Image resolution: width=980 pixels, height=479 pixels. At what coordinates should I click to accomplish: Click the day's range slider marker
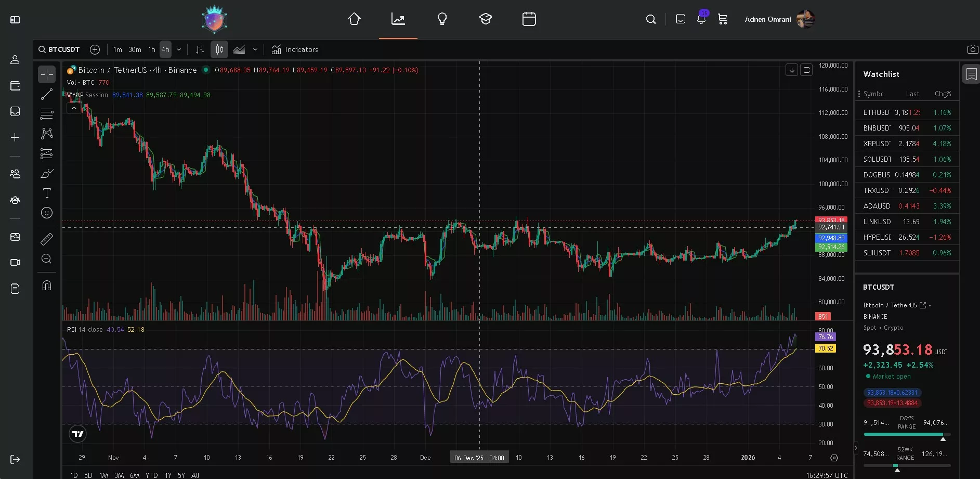pos(944,438)
